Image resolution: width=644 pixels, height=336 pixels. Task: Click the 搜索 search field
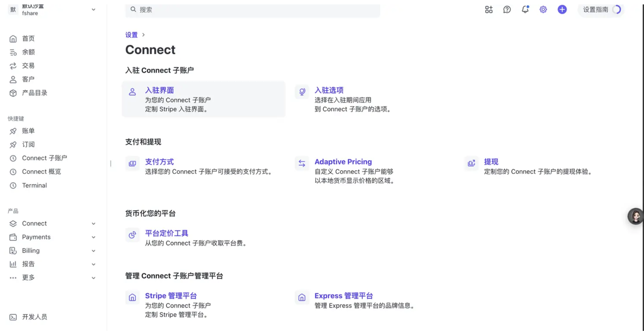pos(253,10)
